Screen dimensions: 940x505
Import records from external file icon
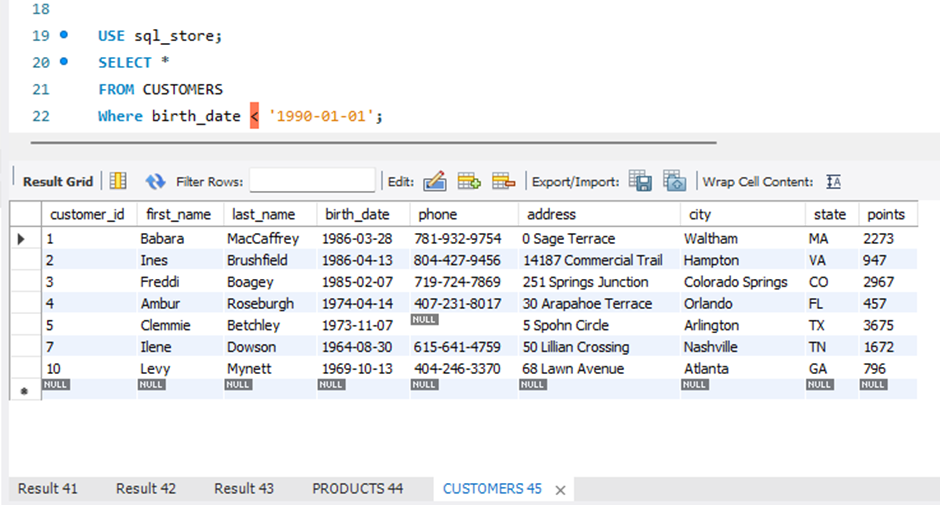point(674,181)
